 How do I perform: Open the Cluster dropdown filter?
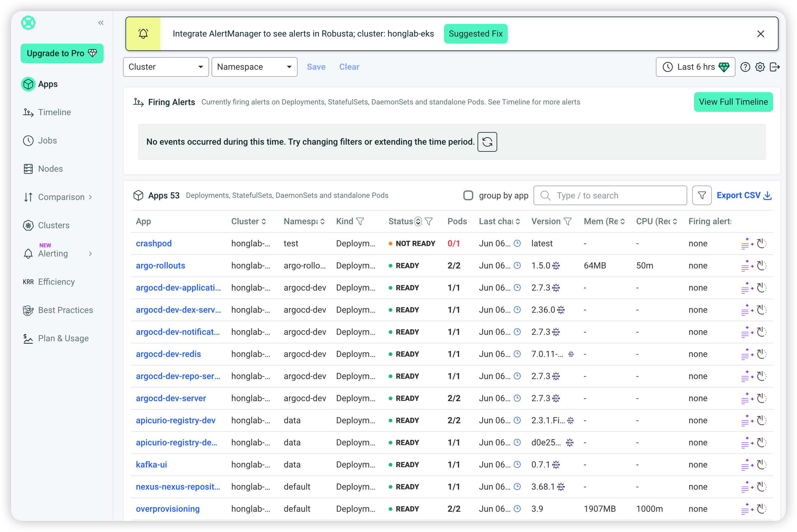coord(166,67)
